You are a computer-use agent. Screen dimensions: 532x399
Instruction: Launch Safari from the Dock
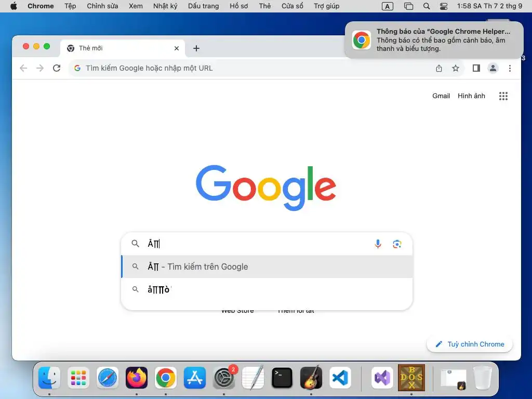click(108, 377)
